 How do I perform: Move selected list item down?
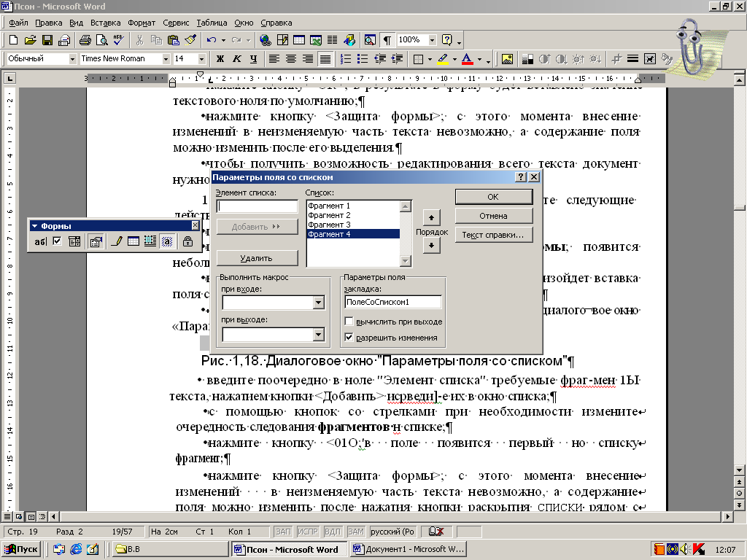pyautogui.click(x=431, y=246)
